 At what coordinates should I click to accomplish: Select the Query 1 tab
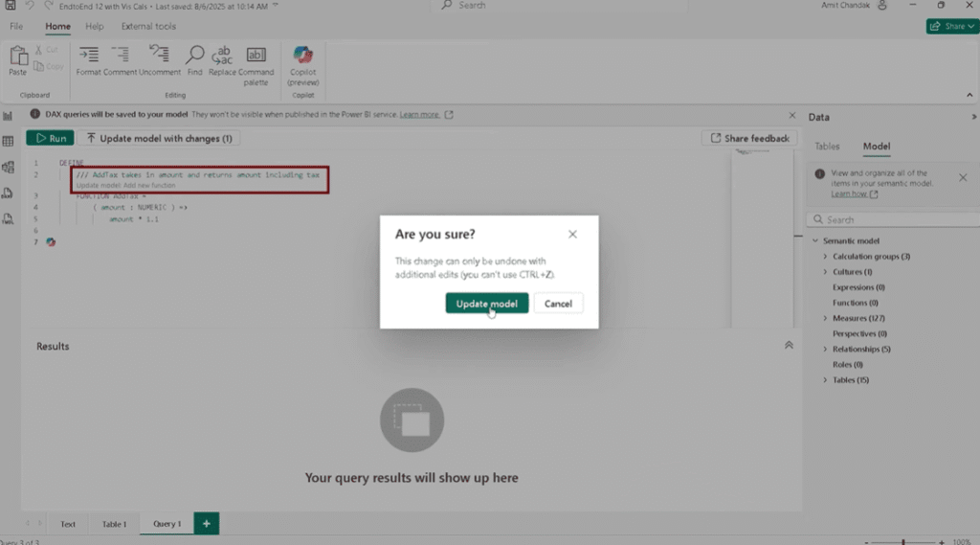click(x=167, y=524)
